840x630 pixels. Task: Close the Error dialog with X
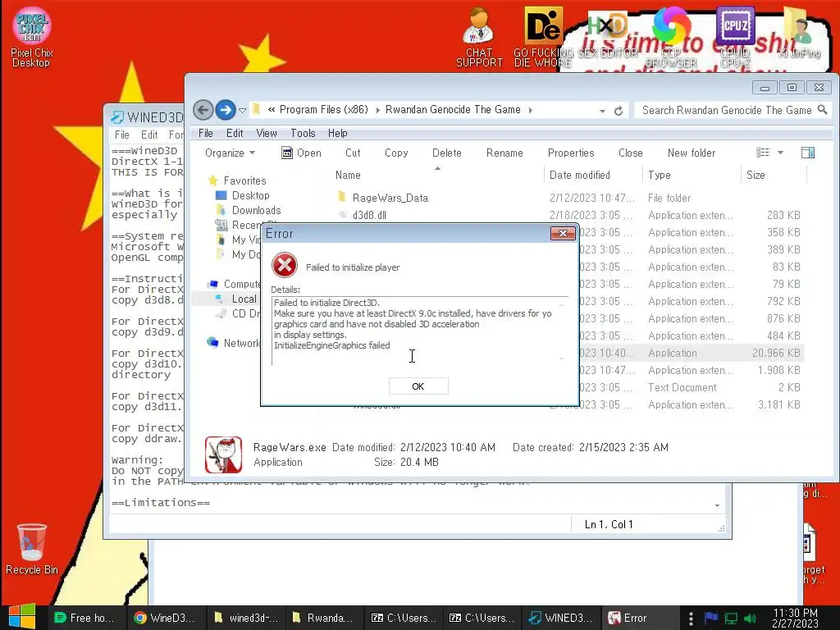point(563,233)
